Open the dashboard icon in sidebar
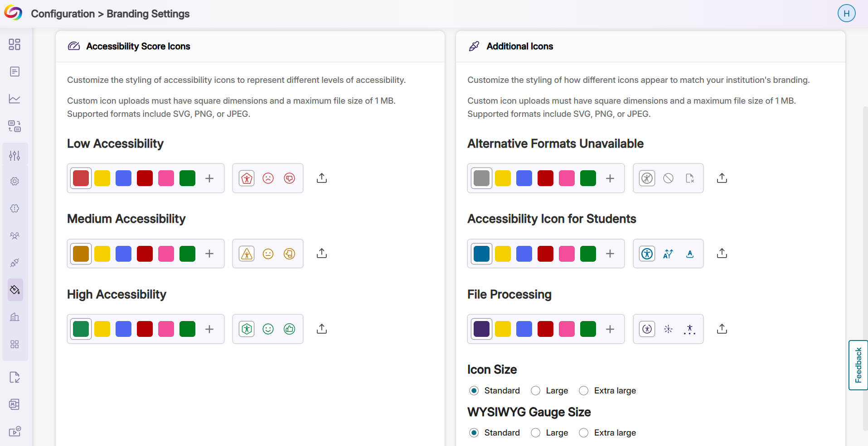868x446 pixels. [15, 44]
